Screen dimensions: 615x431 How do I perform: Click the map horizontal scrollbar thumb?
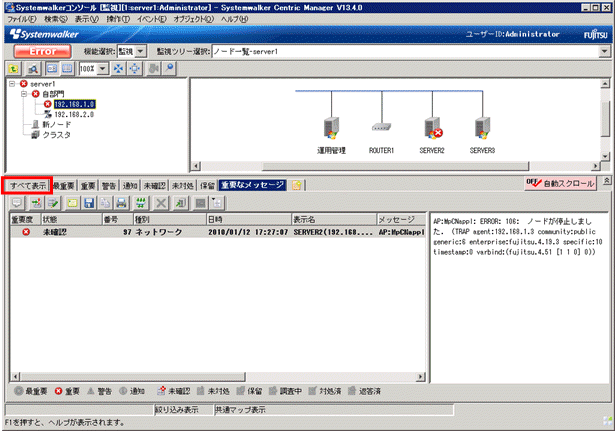(395, 166)
